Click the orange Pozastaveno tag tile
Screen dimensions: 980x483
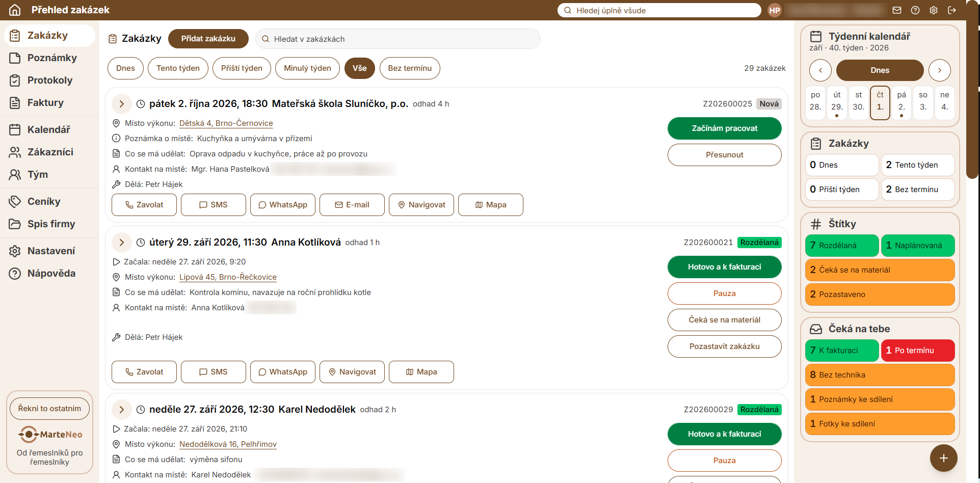click(x=880, y=294)
